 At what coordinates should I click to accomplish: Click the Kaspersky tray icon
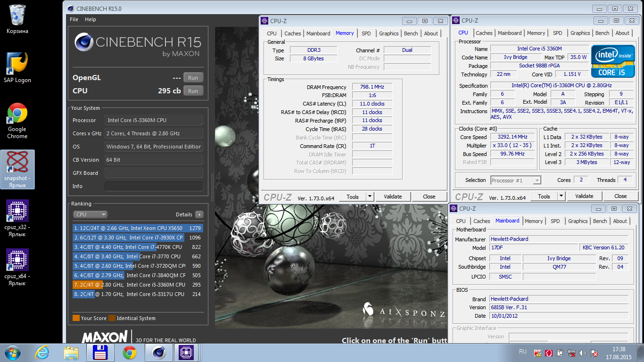point(537,353)
